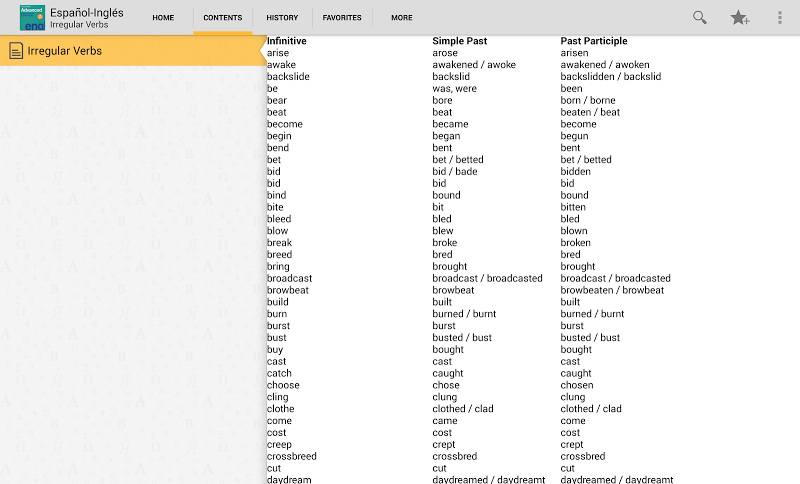Screen dimensions: 800x484
Task: Select the infinitive 'creep'
Action: [279, 445]
